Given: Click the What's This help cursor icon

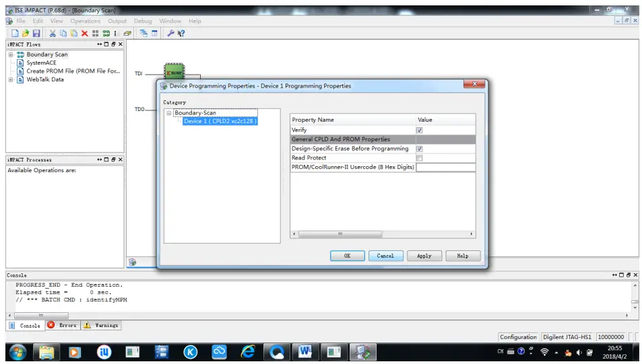Looking at the screenshot, I should tap(181, 33).
